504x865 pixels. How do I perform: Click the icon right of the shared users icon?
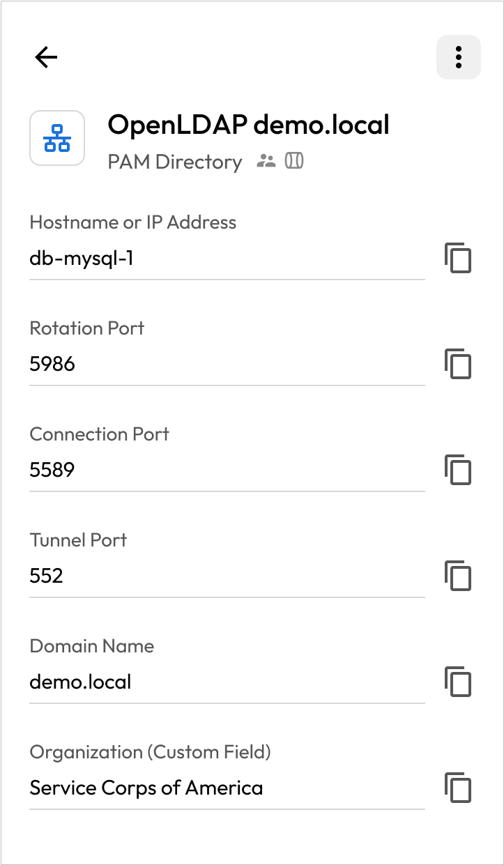[294, 162]
